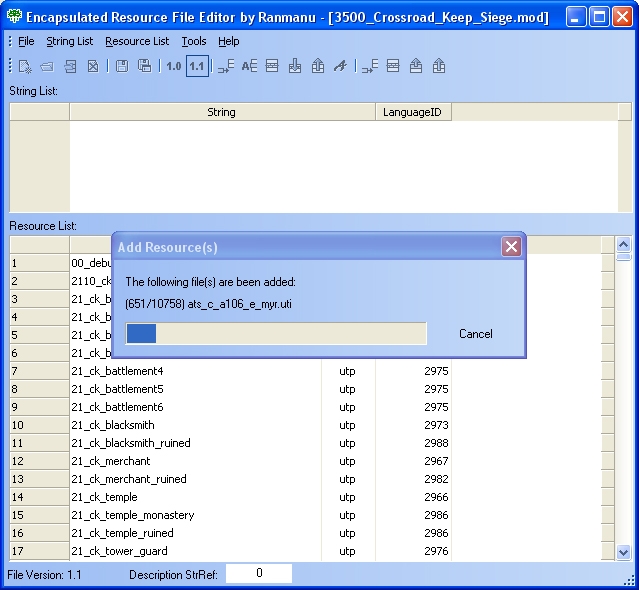Click the Open file folder icon
Viewport: 639px width, 590px height.
pyautogui.click(x=47, y=66)
